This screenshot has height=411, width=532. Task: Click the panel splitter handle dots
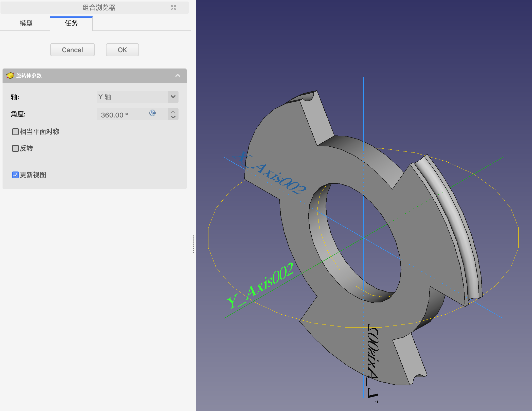click(x=193, y=244)
